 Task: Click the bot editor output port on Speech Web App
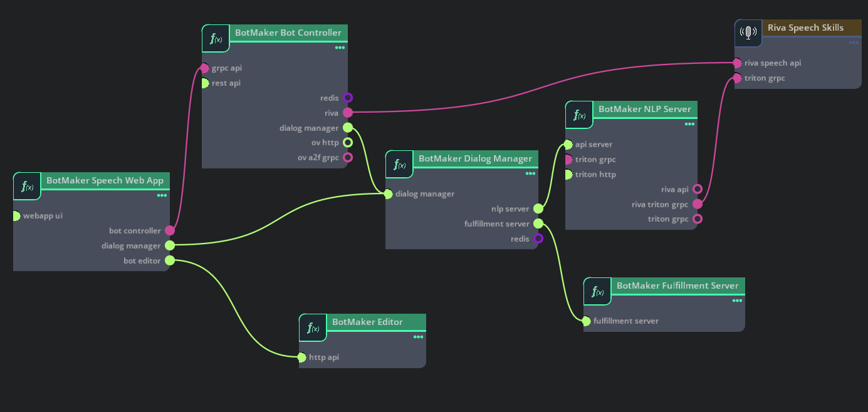tap(170, 261)
